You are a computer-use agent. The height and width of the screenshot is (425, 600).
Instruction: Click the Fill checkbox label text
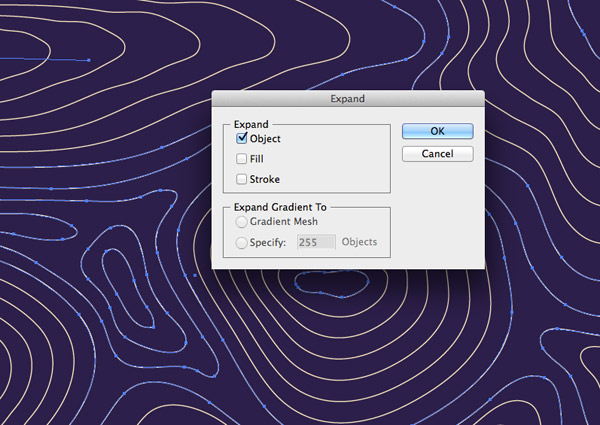pos(258,158)
